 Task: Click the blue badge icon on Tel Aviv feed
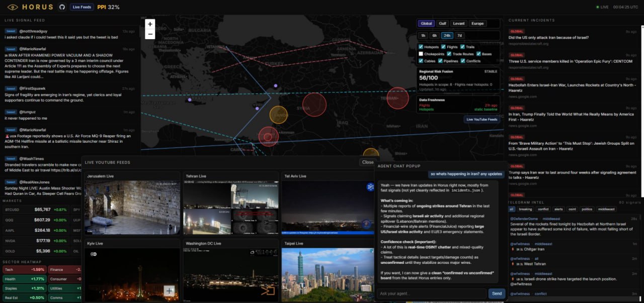point(370,187)
